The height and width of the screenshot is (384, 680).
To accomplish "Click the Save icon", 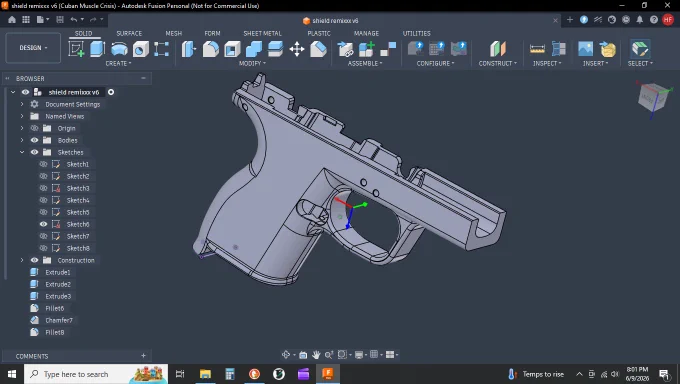I will pyautogui.click(x=60, y=20).
